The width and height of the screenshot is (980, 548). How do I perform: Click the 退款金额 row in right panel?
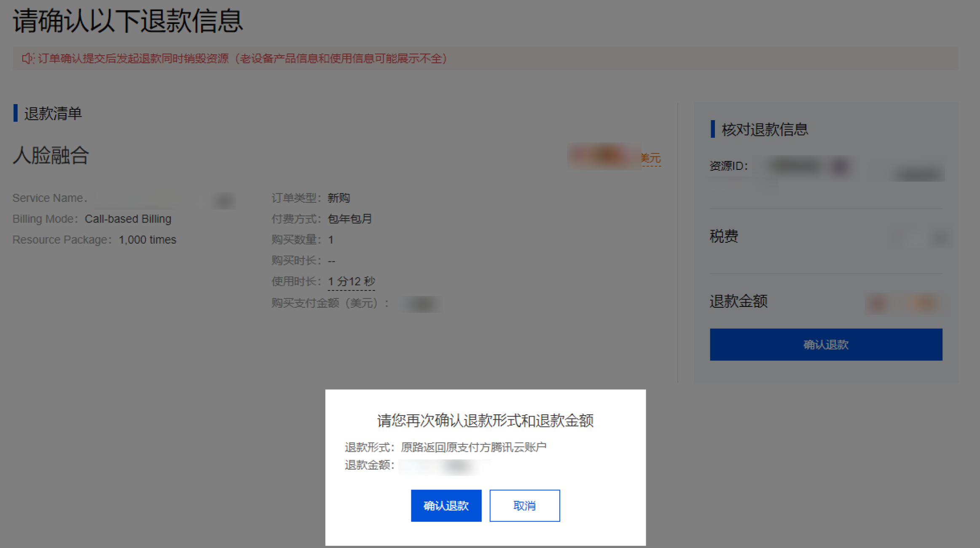tap(826, 301)
